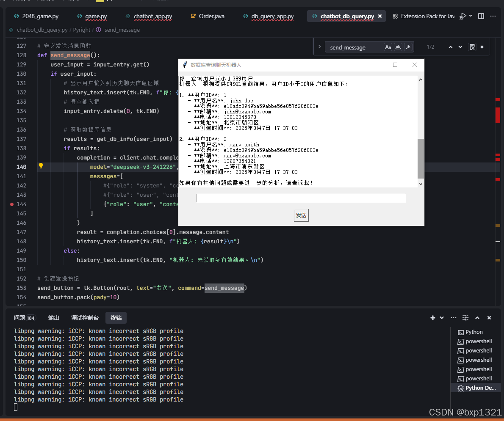504x421 pixels.
Task: Open run options dropdown arrow
Action: (471, 16)
